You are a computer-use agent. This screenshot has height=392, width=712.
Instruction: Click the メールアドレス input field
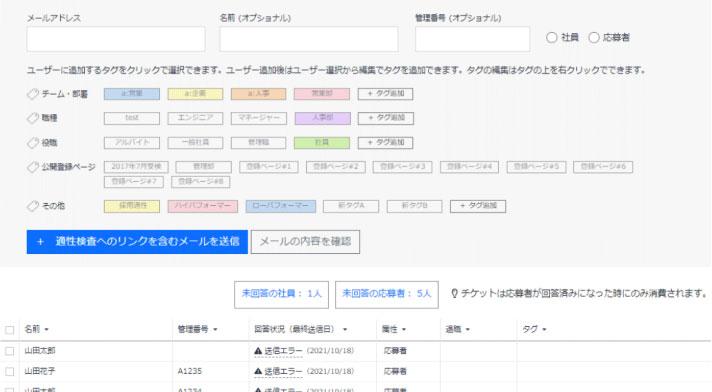(x=116, y=39)
